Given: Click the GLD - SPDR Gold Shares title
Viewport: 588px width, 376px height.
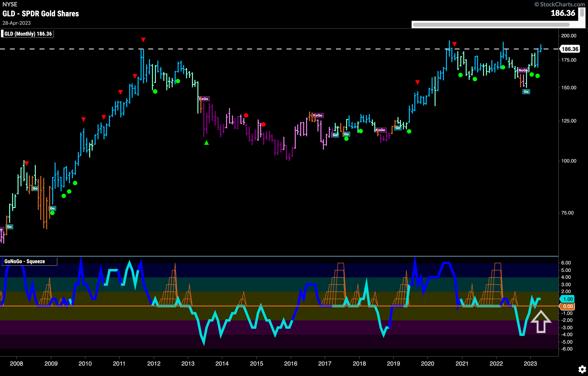Looking at the screenshot, I should [41, 14].
